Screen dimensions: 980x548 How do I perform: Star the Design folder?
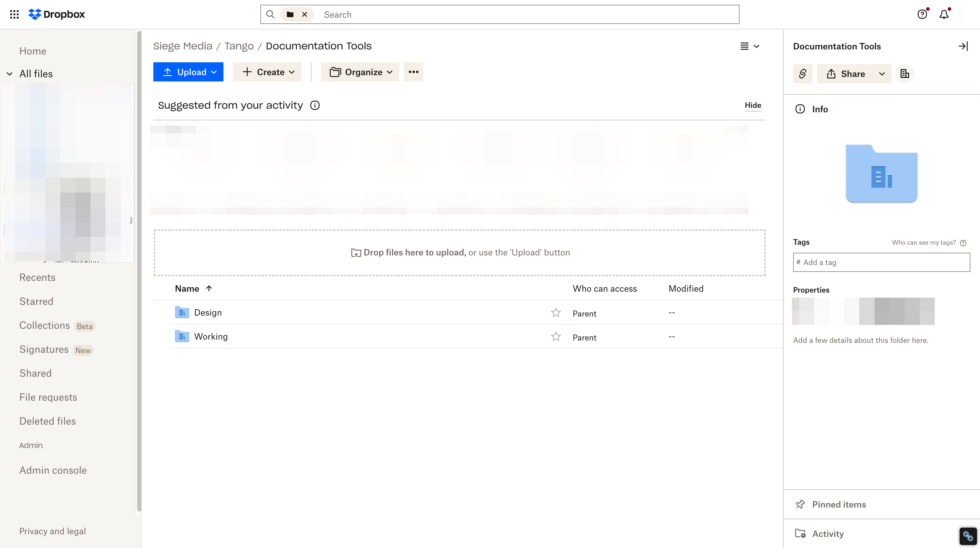click(556, 313)
